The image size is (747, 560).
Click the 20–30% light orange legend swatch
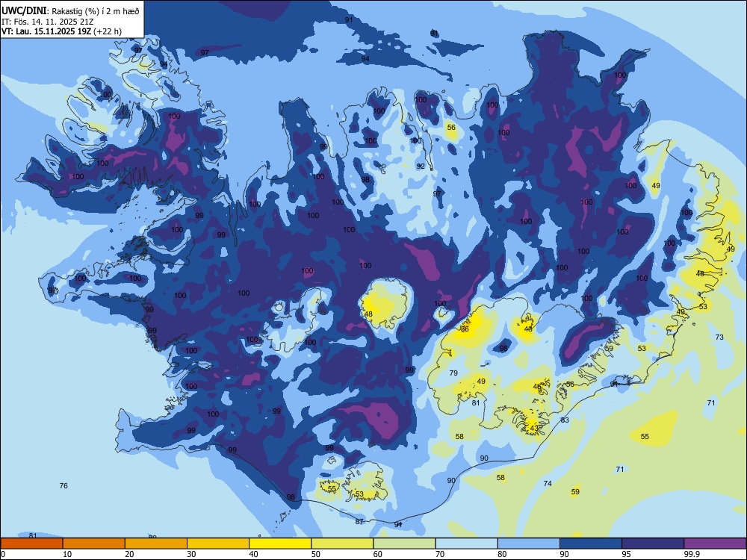[x=156, y=544]
